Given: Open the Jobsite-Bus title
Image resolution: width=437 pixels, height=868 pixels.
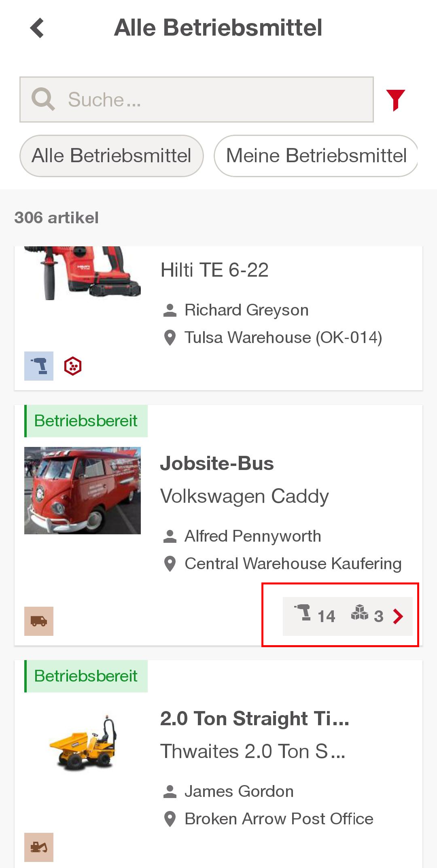Looking at the screenshot, I should point(217,464).
